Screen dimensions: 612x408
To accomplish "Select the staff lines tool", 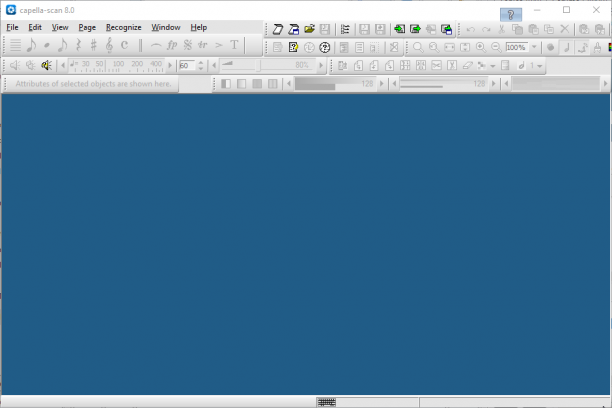I will coord(15,45).
